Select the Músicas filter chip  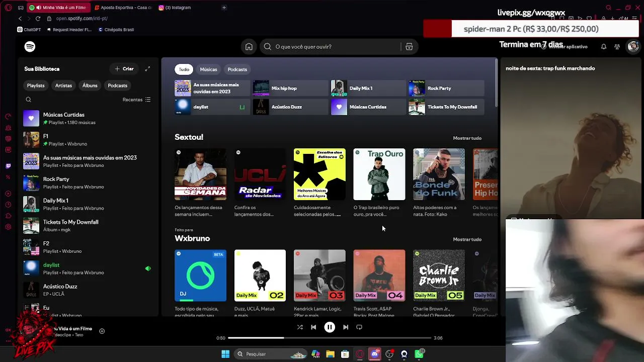click(208, 69)
